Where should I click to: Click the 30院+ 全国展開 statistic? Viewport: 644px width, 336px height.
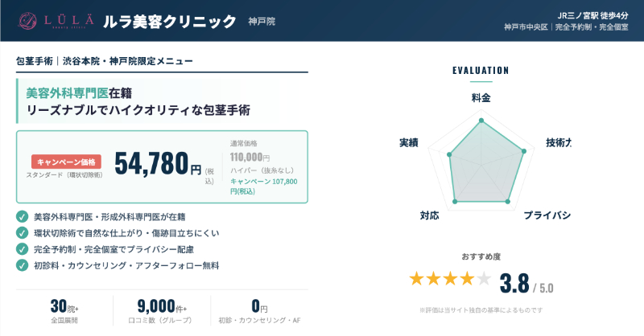coord(64,311)
